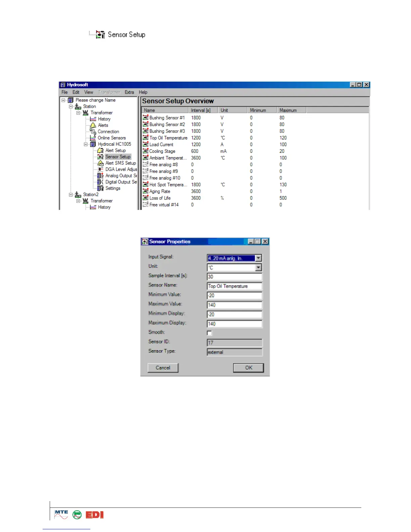Click OK in Sensor Properties dialog
411x532 pixels.
click(x=248, y=368)
